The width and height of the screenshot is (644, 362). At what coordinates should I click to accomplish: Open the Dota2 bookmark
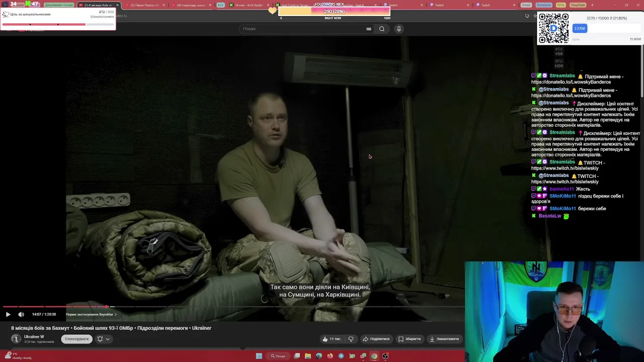pos(526,5)
